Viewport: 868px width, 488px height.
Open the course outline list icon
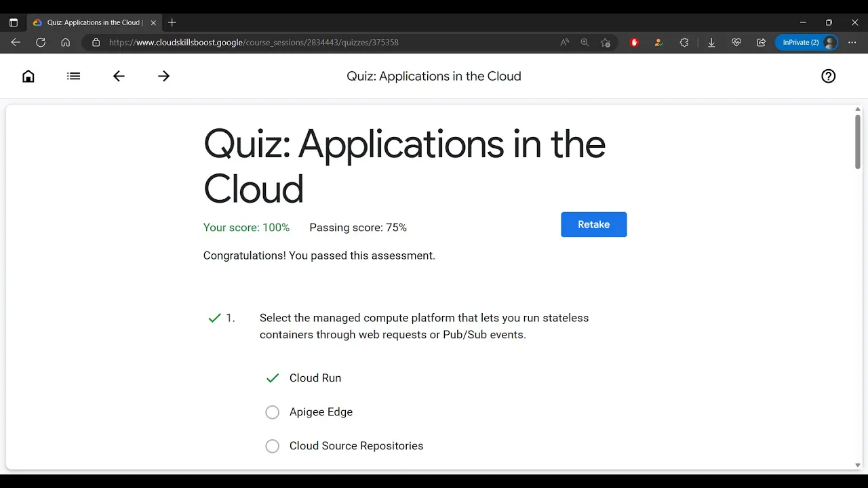point(74,76)
